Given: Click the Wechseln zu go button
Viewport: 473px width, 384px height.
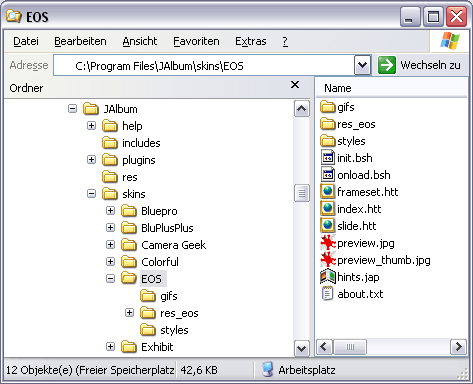Looking at the screenshot, I should click(420, 65).
